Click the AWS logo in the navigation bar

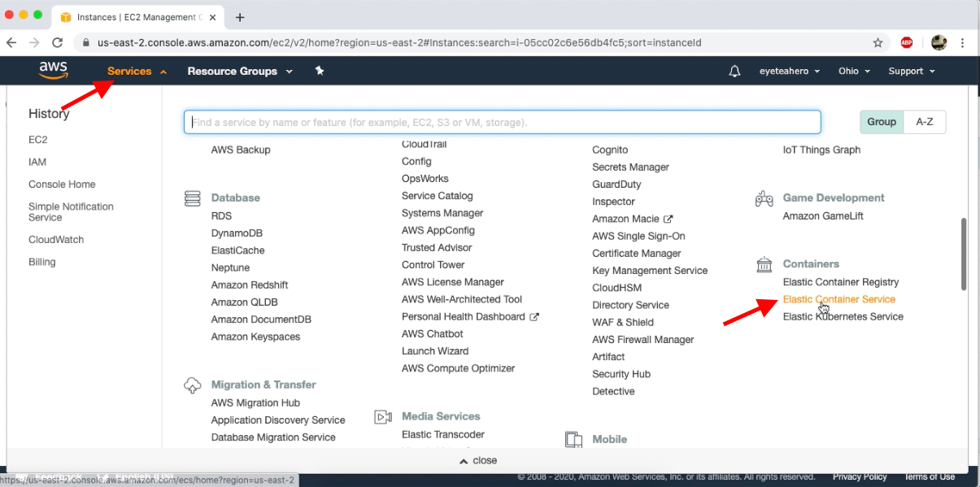coord(52,70)
